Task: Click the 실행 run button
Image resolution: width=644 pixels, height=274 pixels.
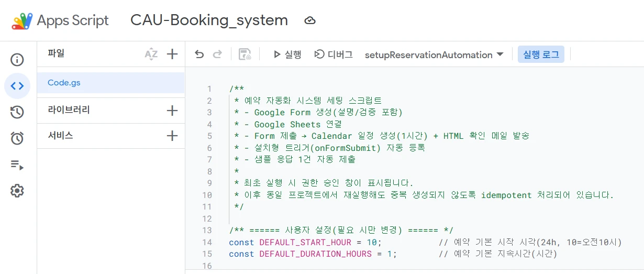Action: pos(287,54)
